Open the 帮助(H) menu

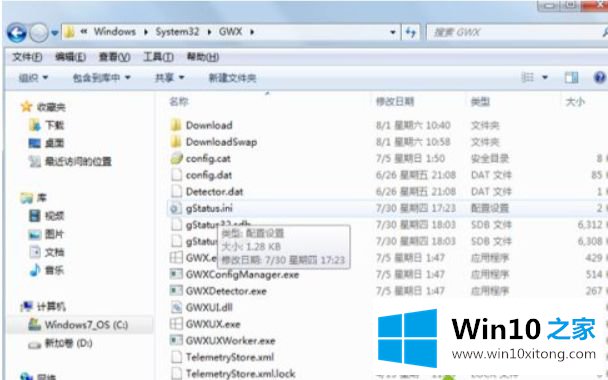tap(203, 57)
